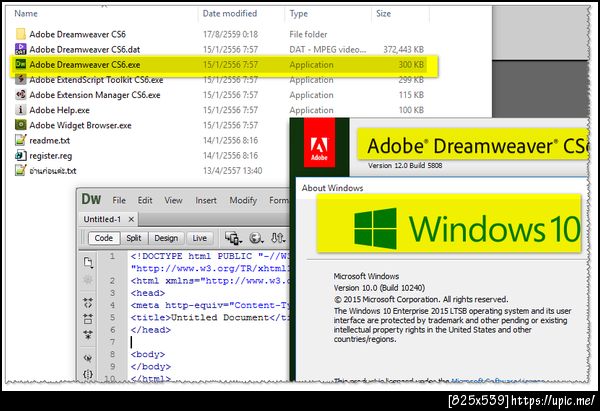Click the '299 KB' size of ExtendScript Toolkit
The image size is (600, 411).
tap(411, 80)
